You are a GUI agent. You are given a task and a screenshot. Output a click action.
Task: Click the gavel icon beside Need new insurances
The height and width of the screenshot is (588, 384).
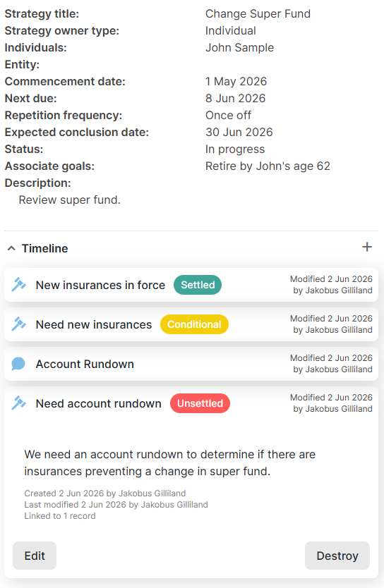(x=18, y=324)
